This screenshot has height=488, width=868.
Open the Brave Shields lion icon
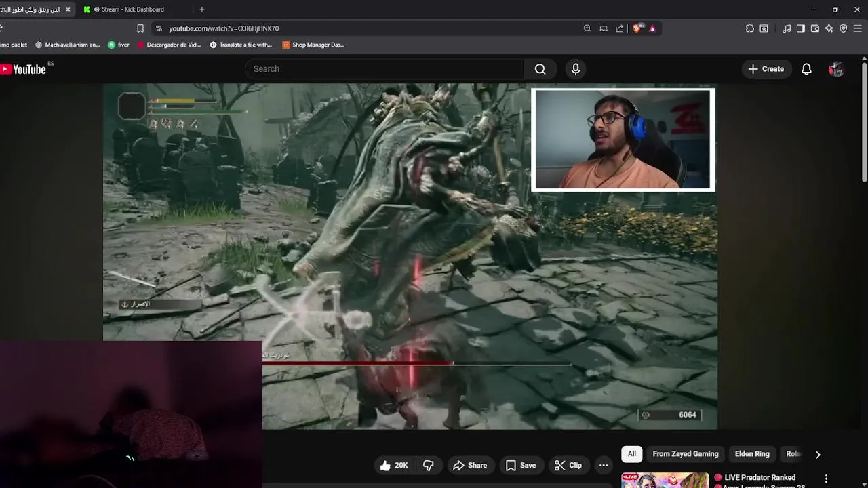pos(637,28)
